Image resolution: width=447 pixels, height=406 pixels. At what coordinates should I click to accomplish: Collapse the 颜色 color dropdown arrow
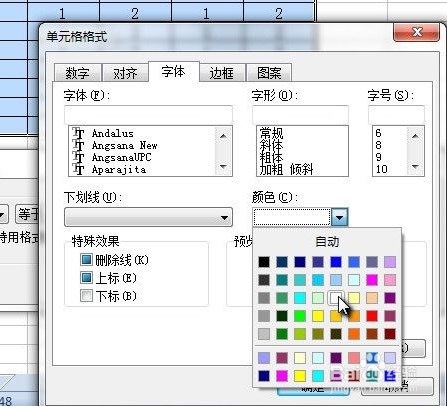(339, 217)
